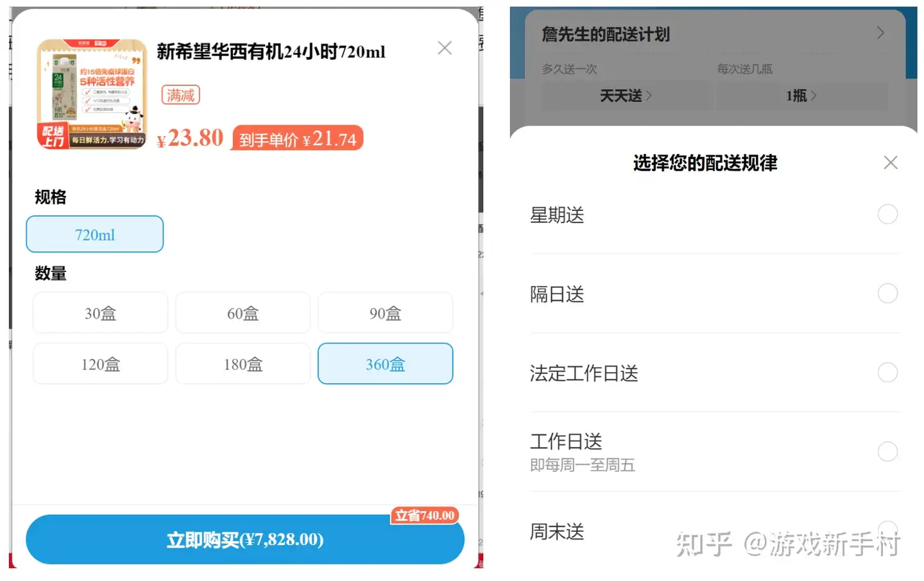Select the 法定工作日送 radio button
The height and width of the screenshot is (581, 924).
pyautogui.click(x=887, y=373)
